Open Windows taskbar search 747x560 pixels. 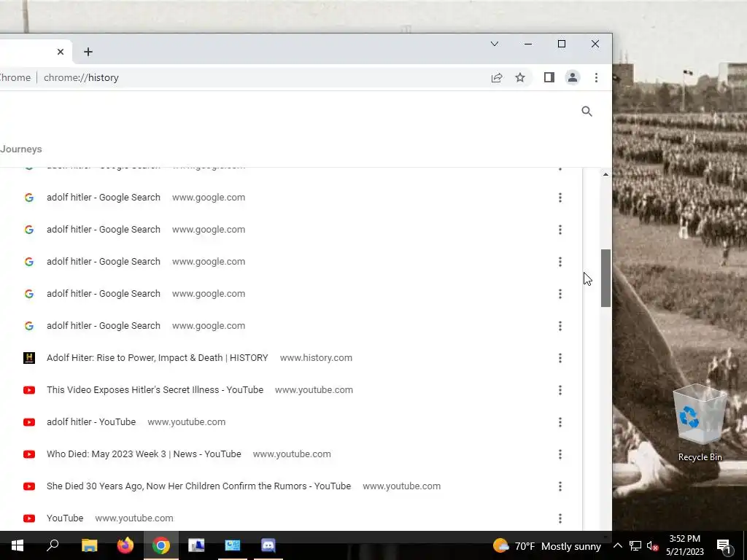tap(53, 545)
